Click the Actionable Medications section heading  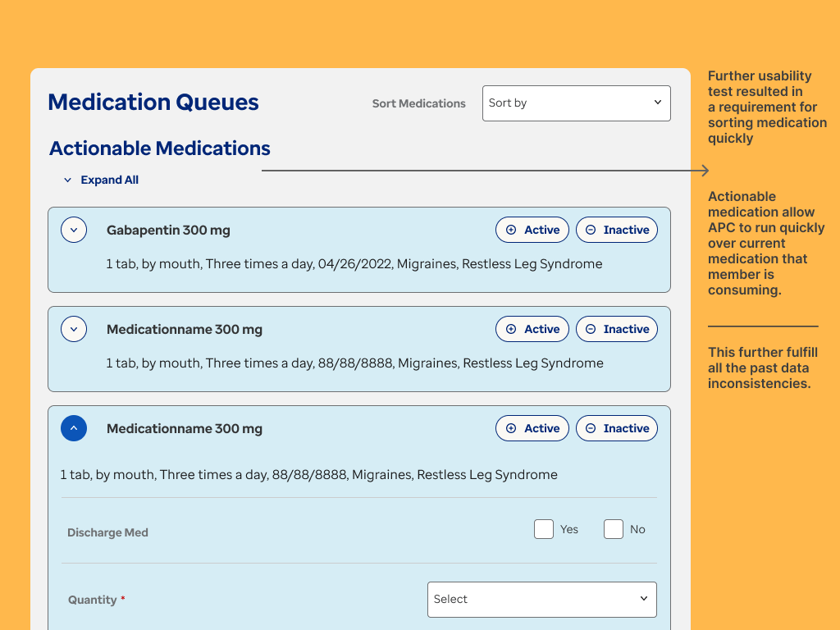click(x=160, y=148)
